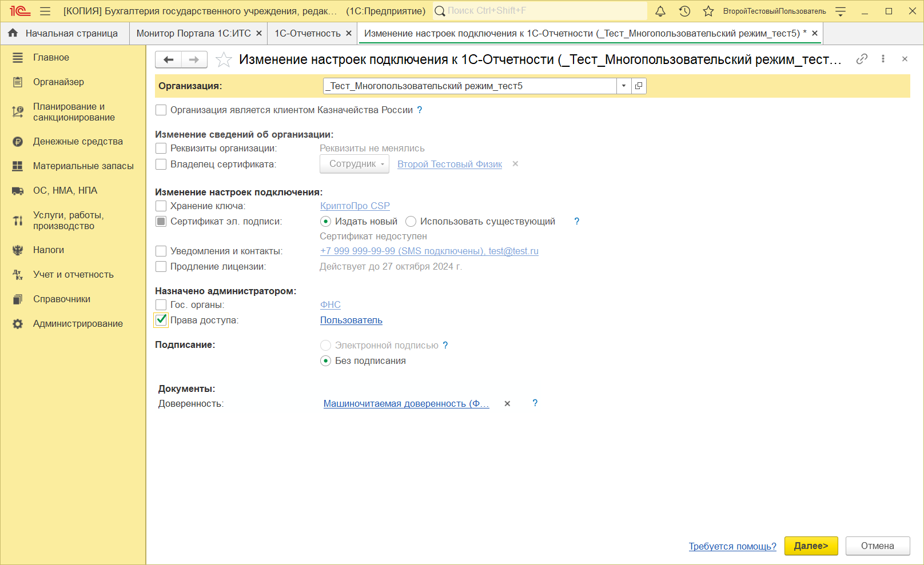Close the Монитор Портала 1С:ИТС tab
924x565 pixels.
(x=259, y=33)
